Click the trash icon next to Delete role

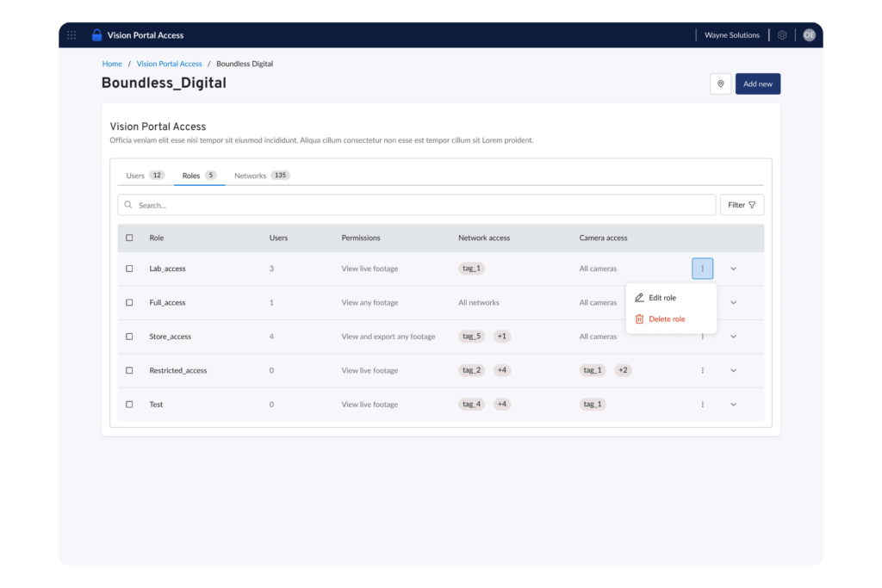(639, 319)
